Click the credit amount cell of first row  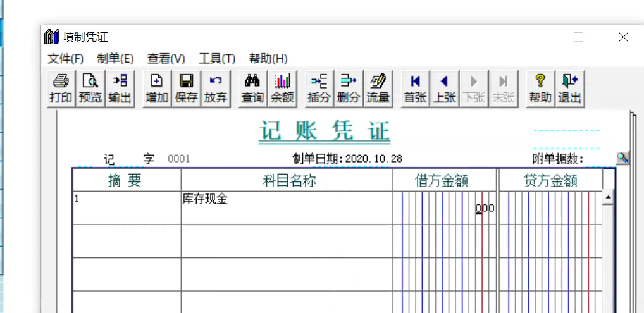coord(550,208)
